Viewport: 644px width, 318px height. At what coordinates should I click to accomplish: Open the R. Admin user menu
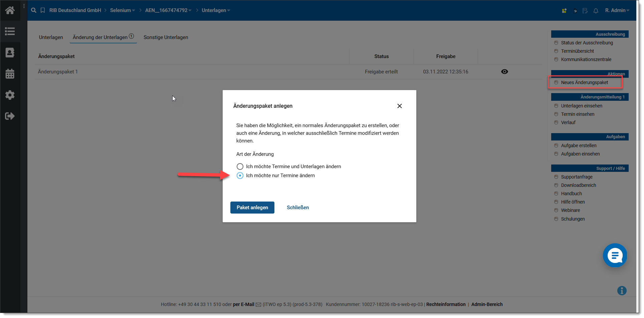click(617, 10)
